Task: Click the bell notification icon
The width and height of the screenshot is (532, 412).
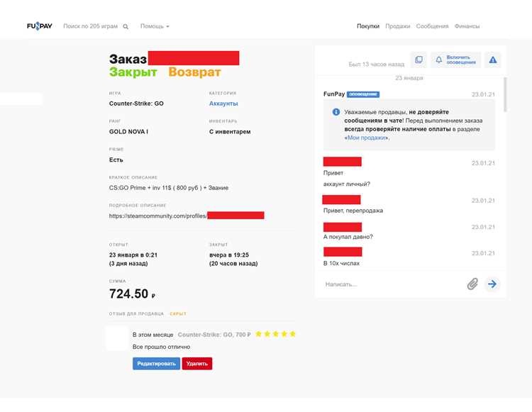Action: pyautogui.click(x=438, y=60)
